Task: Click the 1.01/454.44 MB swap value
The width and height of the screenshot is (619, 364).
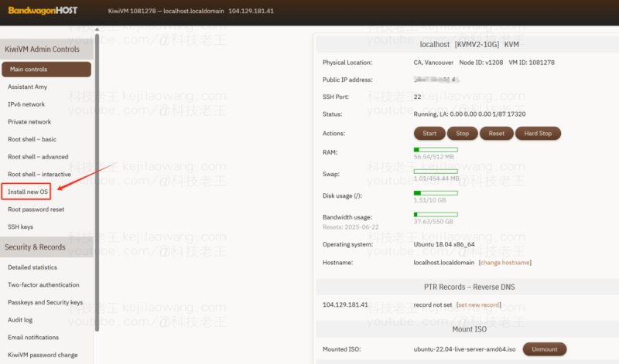Action: (436, 179)
